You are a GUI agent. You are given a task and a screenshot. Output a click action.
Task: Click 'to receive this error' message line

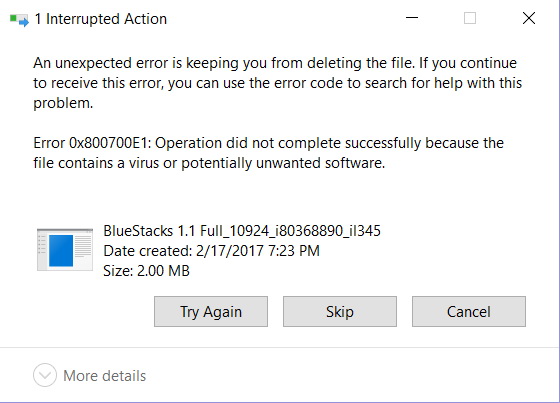coord(278,83)
